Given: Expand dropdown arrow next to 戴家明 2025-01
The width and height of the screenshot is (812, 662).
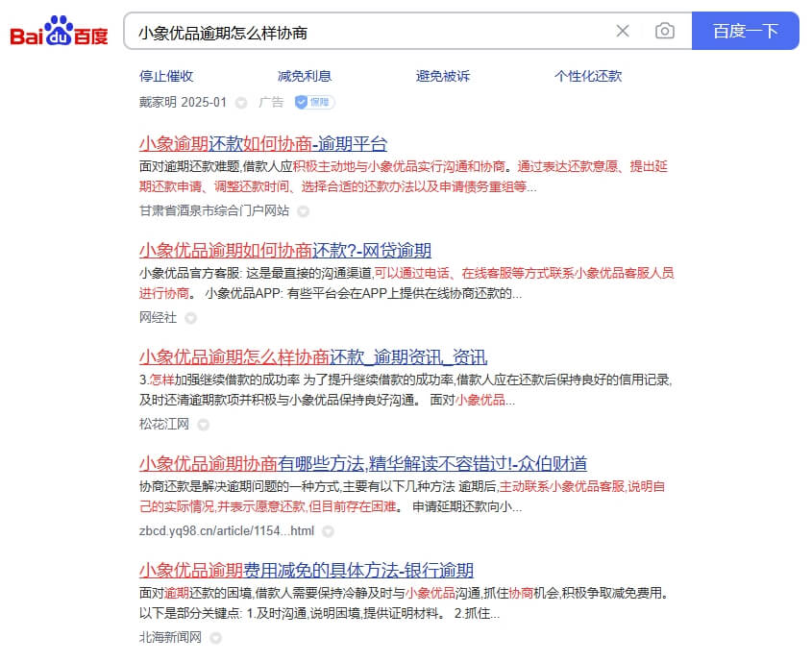Looking at the screenshot, I should pyautogui.click(x=241, y=103).
